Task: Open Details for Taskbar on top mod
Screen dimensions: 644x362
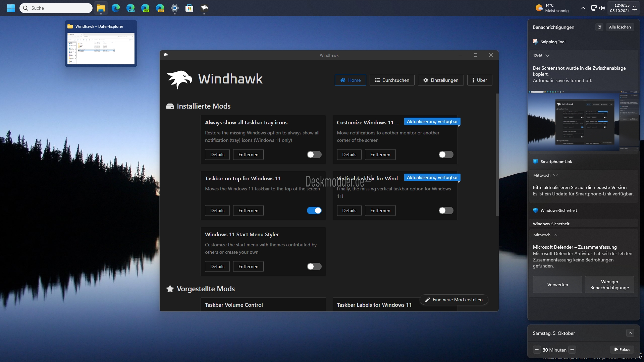Action: coord(217,210)
